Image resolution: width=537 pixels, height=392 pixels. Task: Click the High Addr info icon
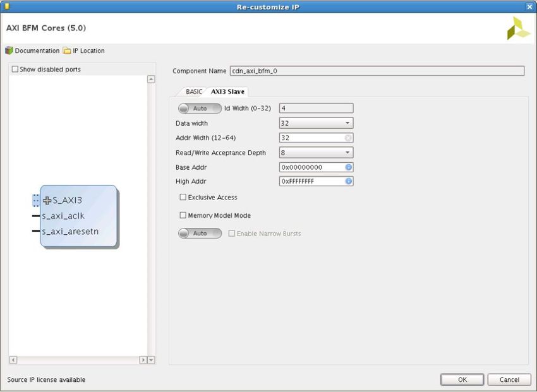click(x=348, y=181)
